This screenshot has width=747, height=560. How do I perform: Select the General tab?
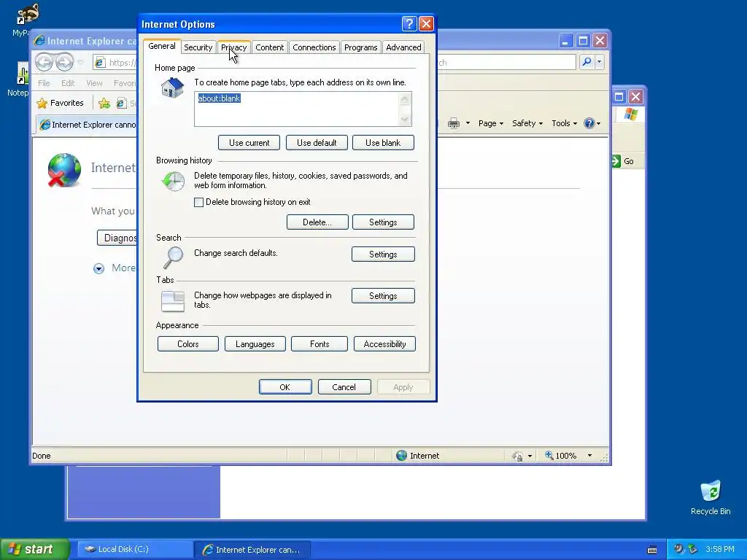[x=161, y=46]
